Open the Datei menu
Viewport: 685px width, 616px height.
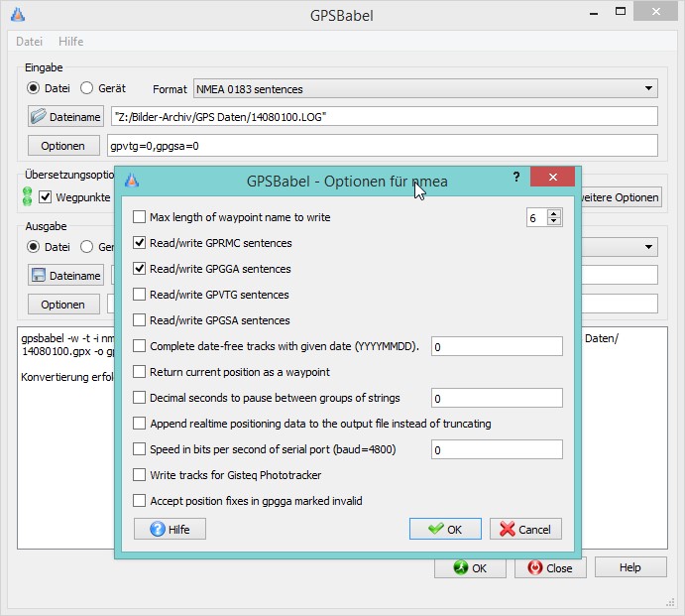[x=29, y=42]
